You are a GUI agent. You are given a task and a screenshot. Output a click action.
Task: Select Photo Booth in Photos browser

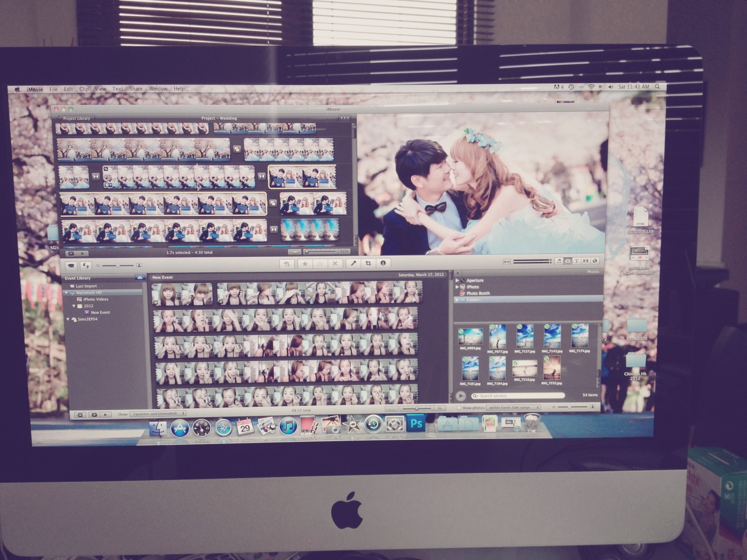point(478,293)
